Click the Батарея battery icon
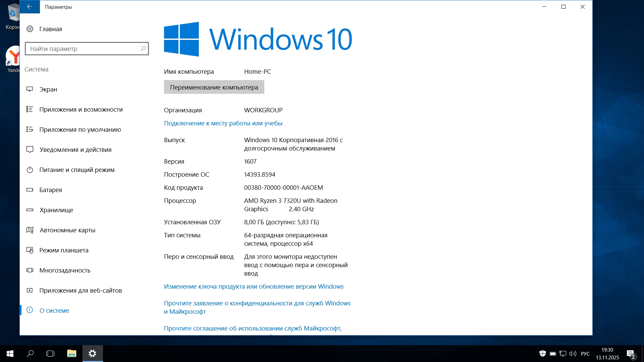 30,190
